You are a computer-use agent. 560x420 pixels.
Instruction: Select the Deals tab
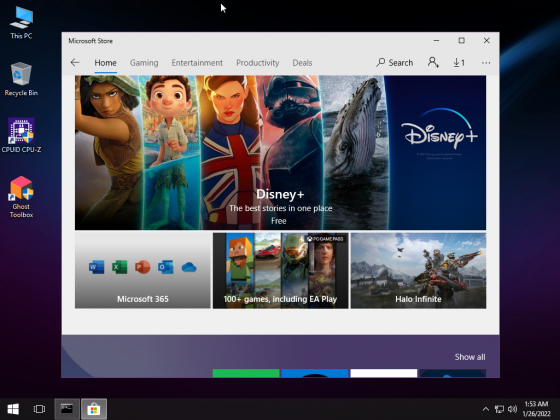point(302,63)
